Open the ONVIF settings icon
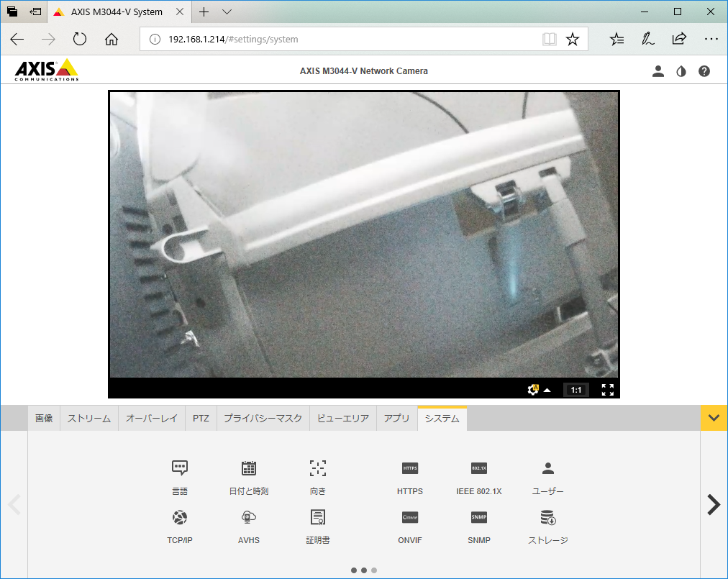Screen dimensions: 728x579 pos(410,517)
